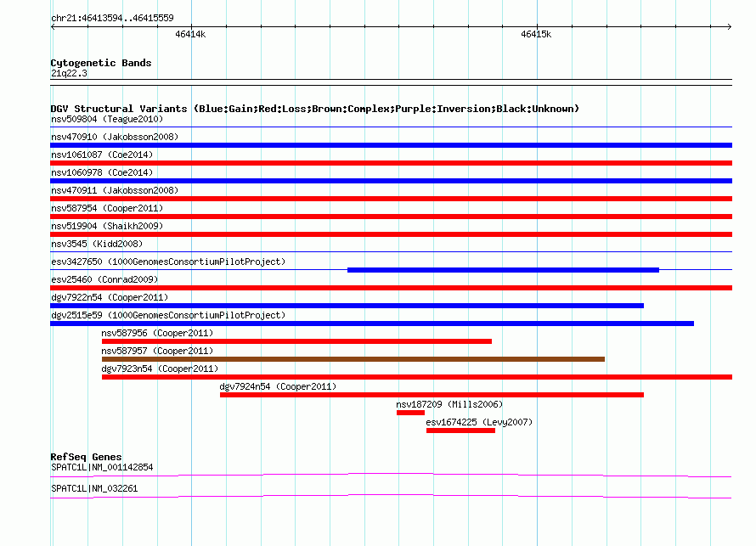Image resolution: width=756 pixels, height=546 pixels.
Task: Click the SPATC1L|NM_032261 gene label
Action: click(94, 488)
